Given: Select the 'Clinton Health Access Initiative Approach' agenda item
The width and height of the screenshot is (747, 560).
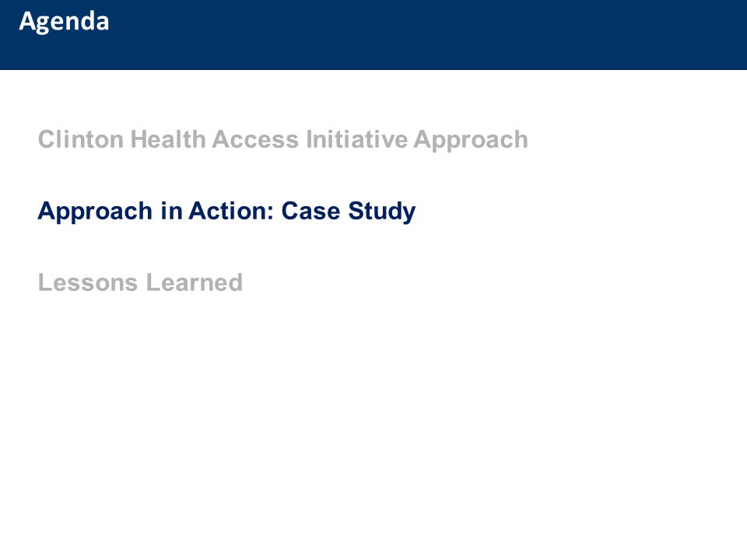Looking at the screenshot, I should [283, 140].
